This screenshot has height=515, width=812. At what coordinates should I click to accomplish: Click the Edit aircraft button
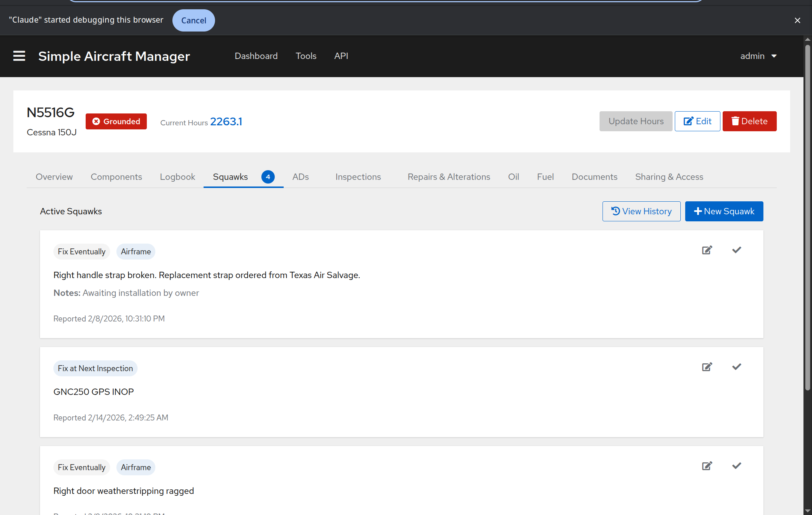click(697, 121)
